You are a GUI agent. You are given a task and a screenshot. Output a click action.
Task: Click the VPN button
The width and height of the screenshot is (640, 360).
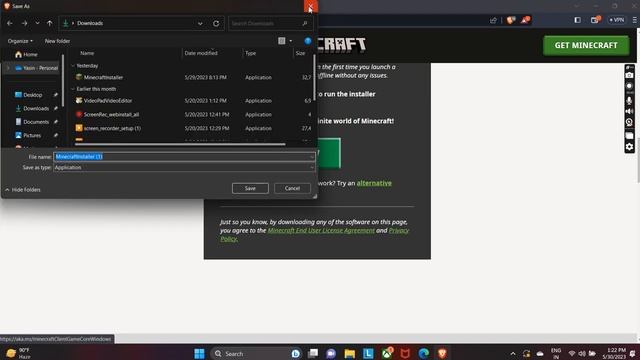[x=616, y=20]
